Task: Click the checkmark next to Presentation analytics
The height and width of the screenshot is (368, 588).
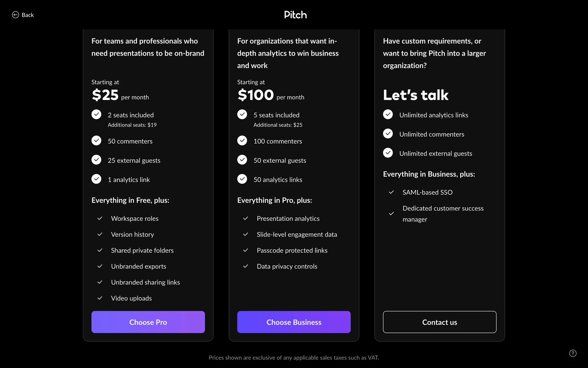Action: pos(246,218)
